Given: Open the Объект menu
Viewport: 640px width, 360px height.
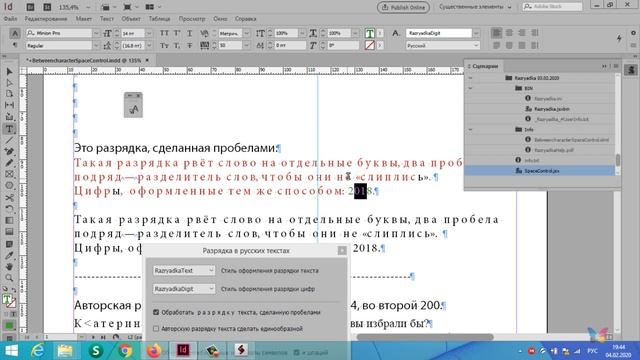Looking at the screenshot, I should tap(131, 19).
